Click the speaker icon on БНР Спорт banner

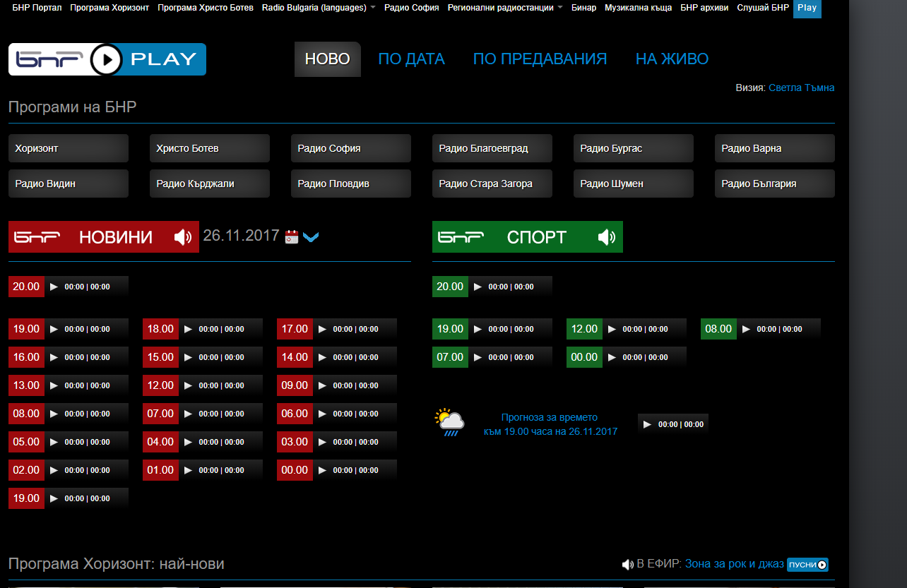607,237
